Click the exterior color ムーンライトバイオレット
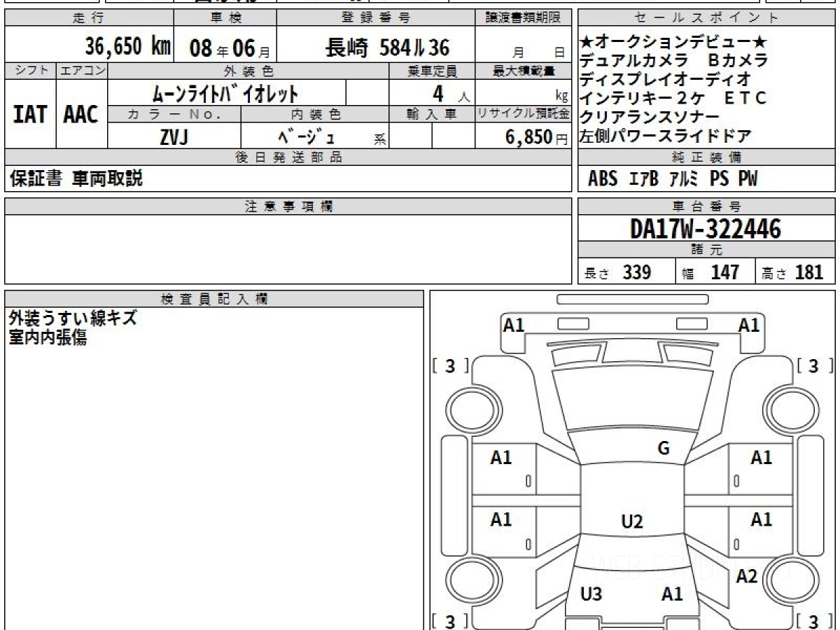 pyautogui.click(x=225, y=93)
